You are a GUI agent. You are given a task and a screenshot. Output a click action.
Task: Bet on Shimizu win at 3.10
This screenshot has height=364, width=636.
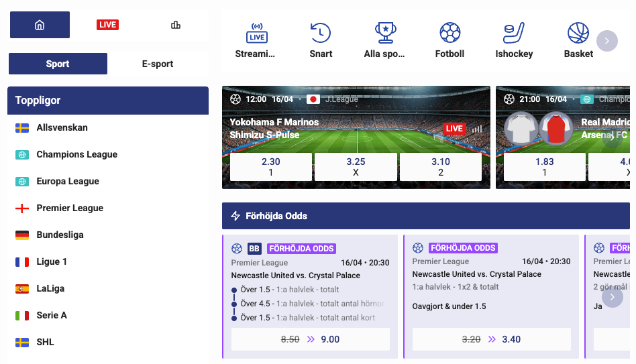441,167
